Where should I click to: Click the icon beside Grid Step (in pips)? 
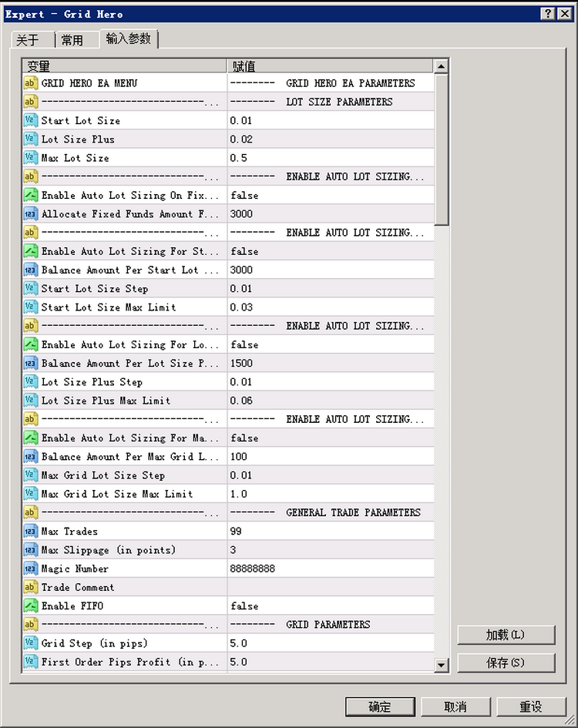(x=30, y=643)
